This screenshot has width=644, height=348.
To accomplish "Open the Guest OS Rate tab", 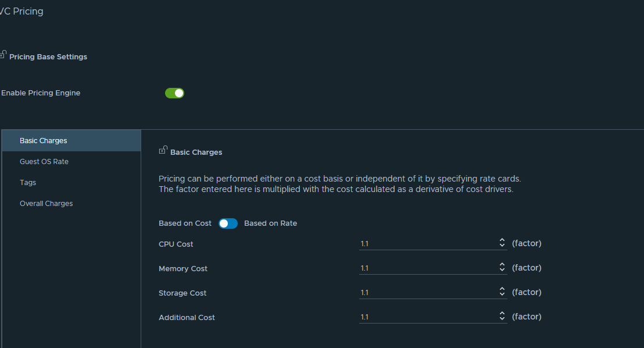I will tap(44, 162).
